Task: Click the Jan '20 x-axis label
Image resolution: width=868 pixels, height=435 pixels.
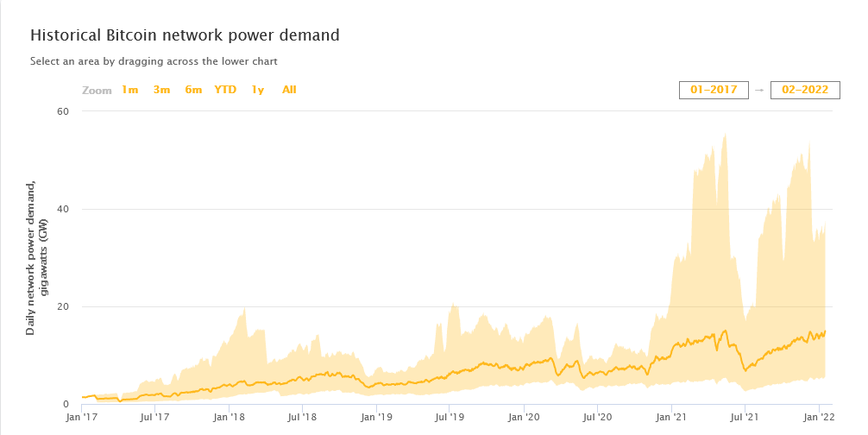Action: coord(524,417)
